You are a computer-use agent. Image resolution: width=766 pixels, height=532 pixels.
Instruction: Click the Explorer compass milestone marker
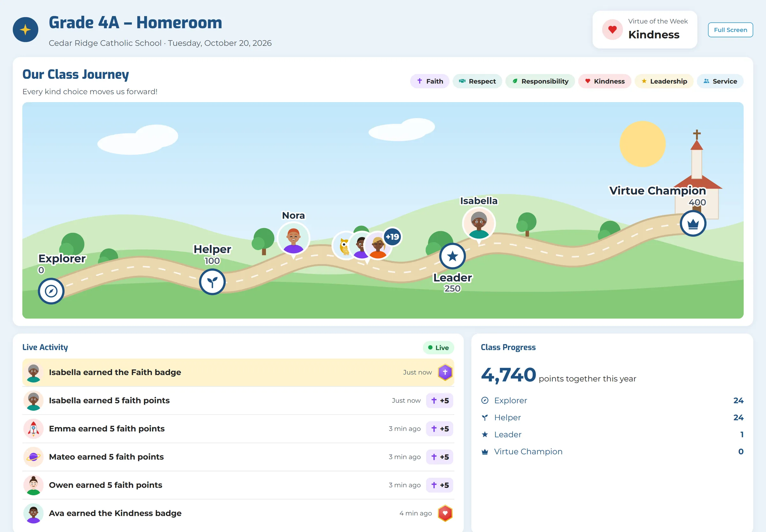click(x=51, y=291)
